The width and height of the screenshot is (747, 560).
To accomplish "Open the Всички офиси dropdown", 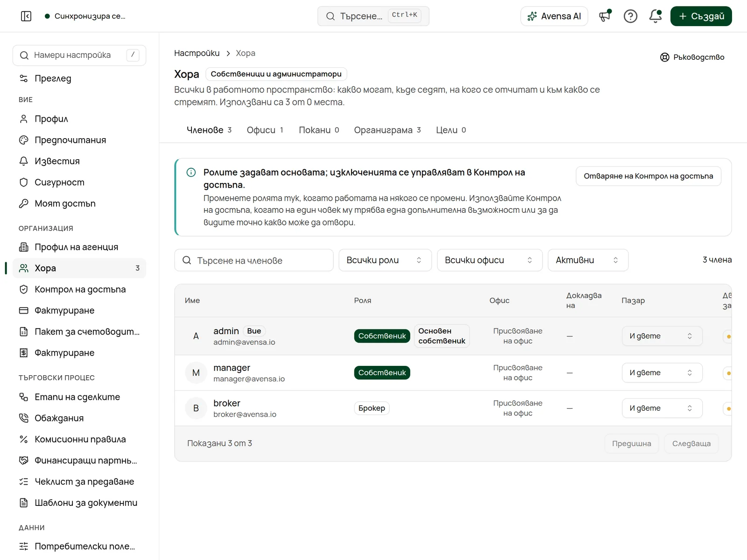I will (489, 260).
